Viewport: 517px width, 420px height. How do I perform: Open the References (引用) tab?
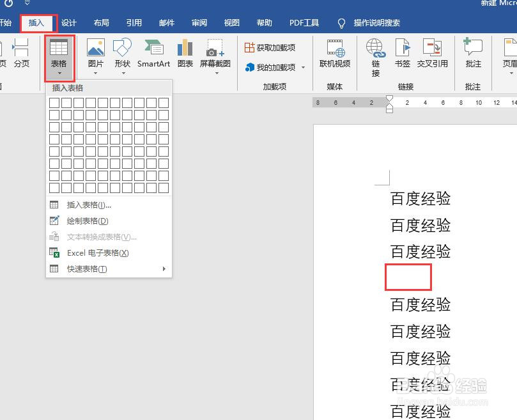pos(134,23)
